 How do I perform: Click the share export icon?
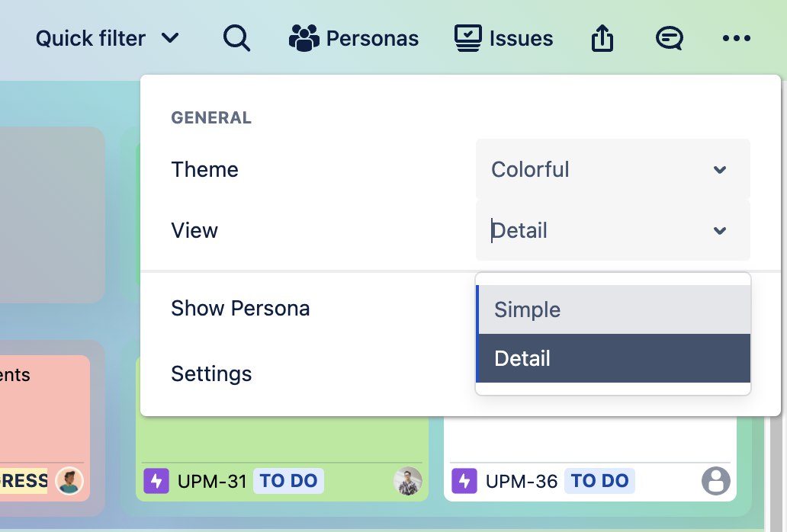click(602, 38)
